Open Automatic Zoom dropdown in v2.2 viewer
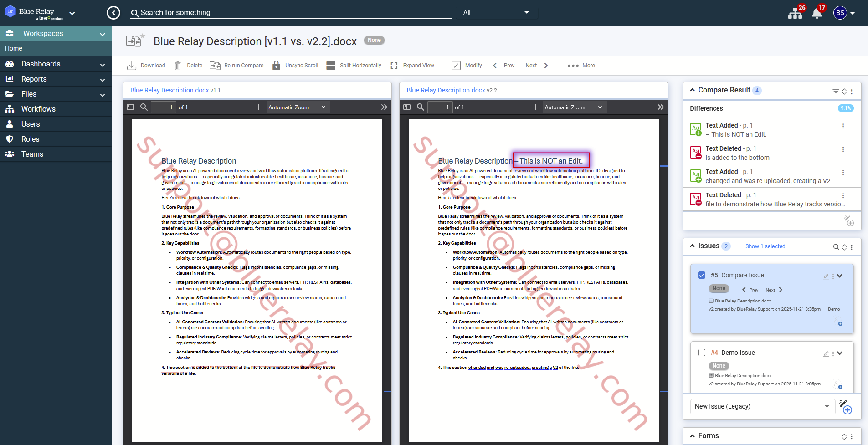This screenshot has height=445, width=868. coord(574,107)
